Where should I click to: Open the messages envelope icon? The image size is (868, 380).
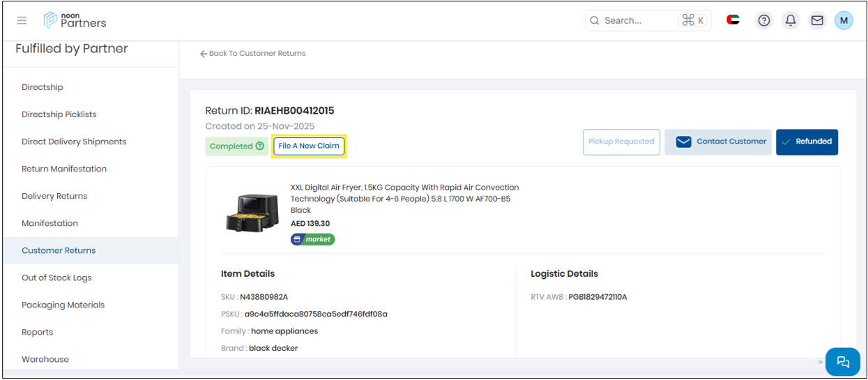[817, 20]
